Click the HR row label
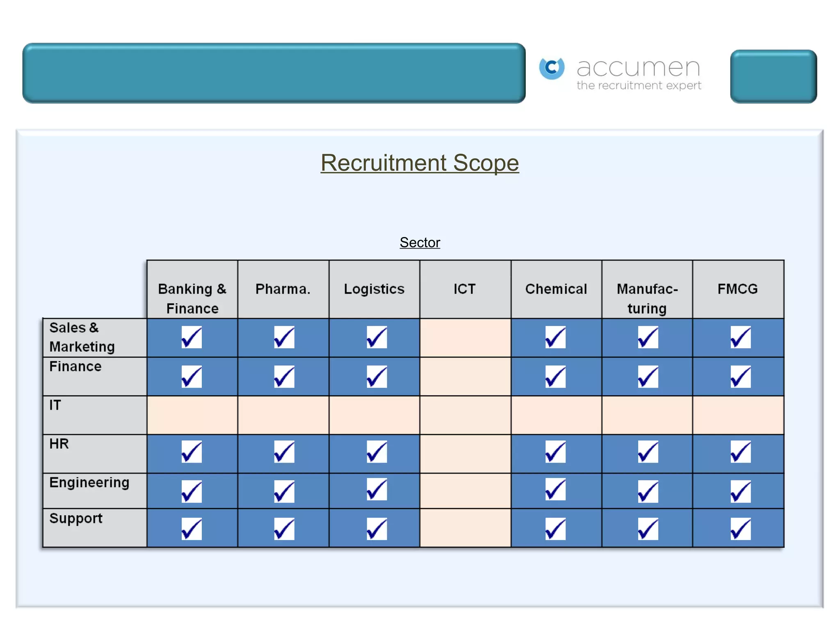 point(95,454)
